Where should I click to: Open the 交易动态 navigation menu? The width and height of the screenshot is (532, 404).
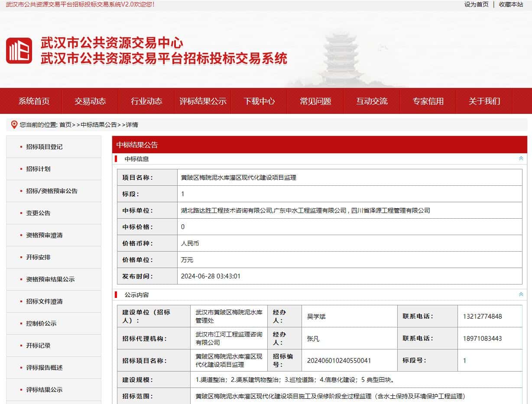(x=90, y=101)
